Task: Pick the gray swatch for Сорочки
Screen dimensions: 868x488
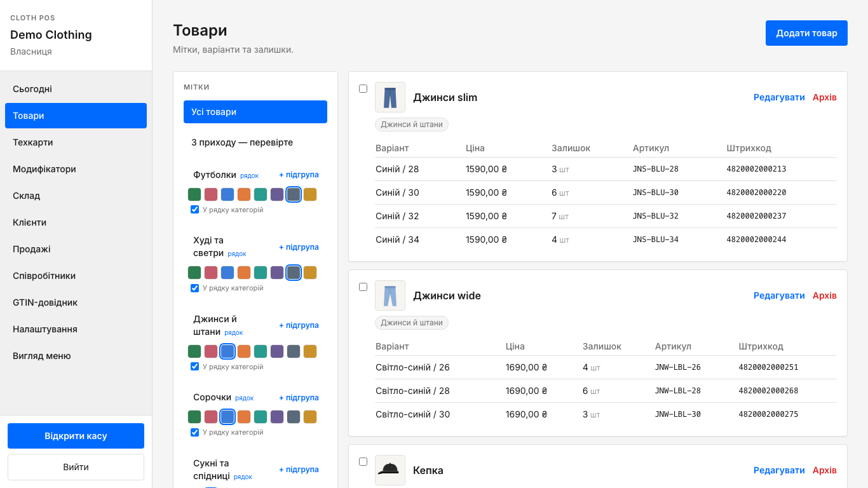Action: 294,417
